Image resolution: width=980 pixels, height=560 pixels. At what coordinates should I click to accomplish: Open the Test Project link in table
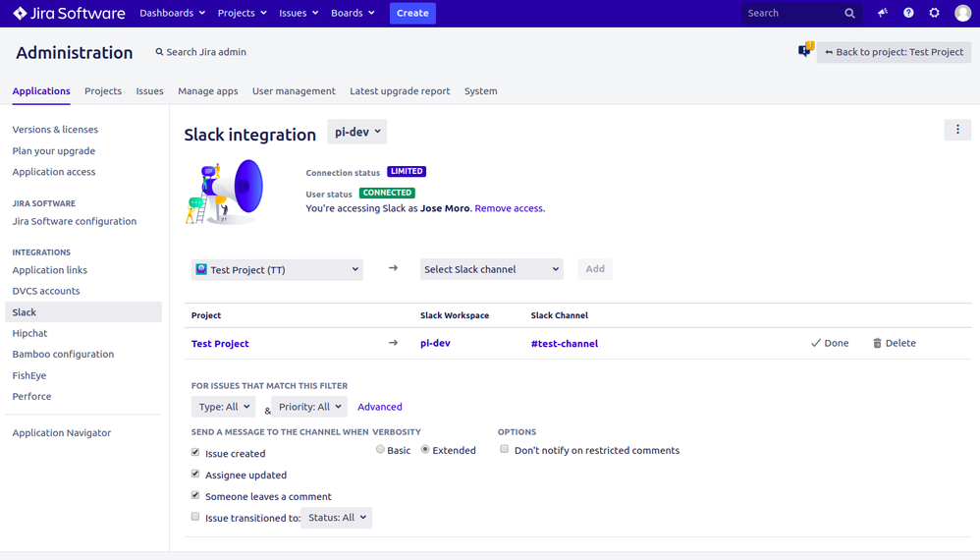coord(220,344)
